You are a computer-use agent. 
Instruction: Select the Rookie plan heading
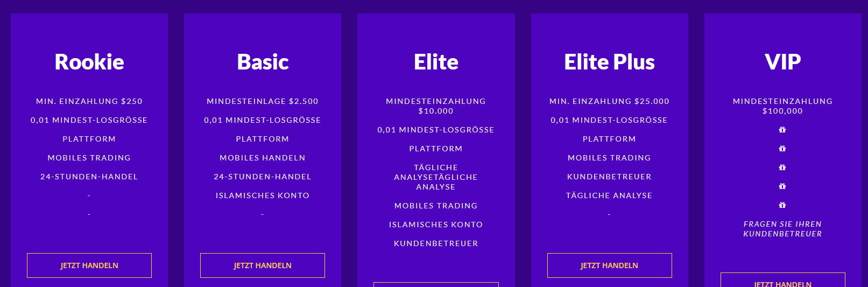point(89,62)
